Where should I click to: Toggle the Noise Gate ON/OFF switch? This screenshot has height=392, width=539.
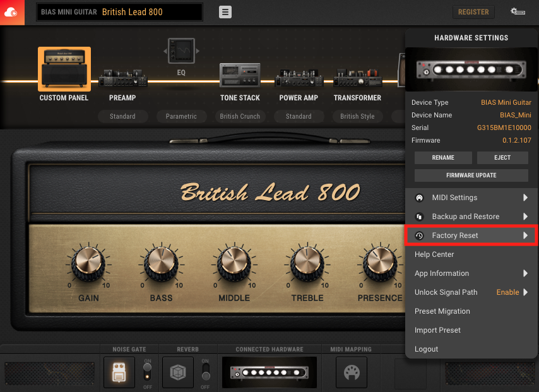click(147, 372)
